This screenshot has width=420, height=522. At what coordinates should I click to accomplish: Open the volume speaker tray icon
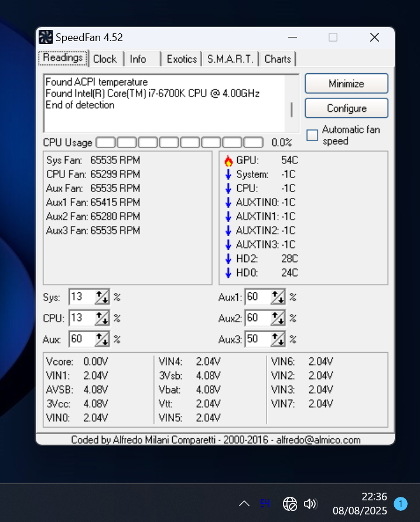coord(310,504)
